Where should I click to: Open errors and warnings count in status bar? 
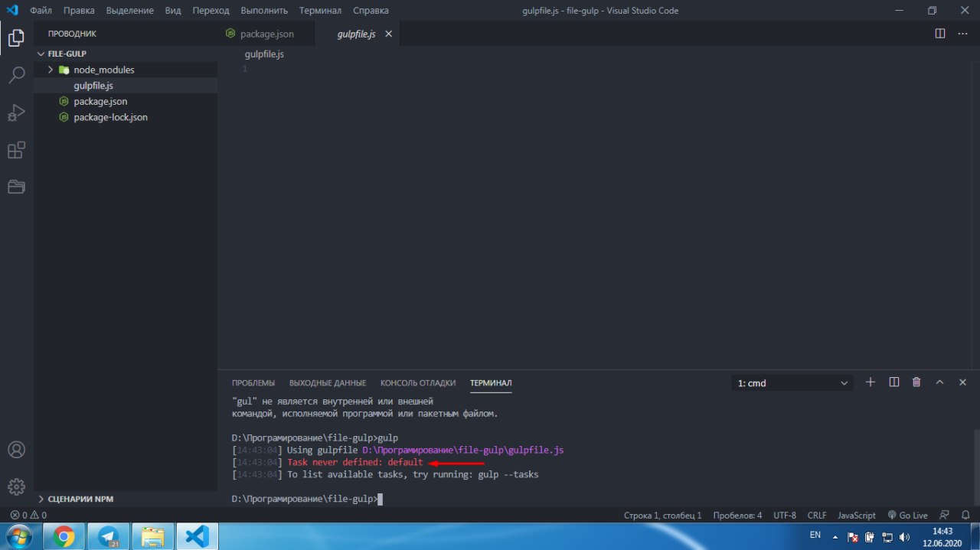[28, 516]
